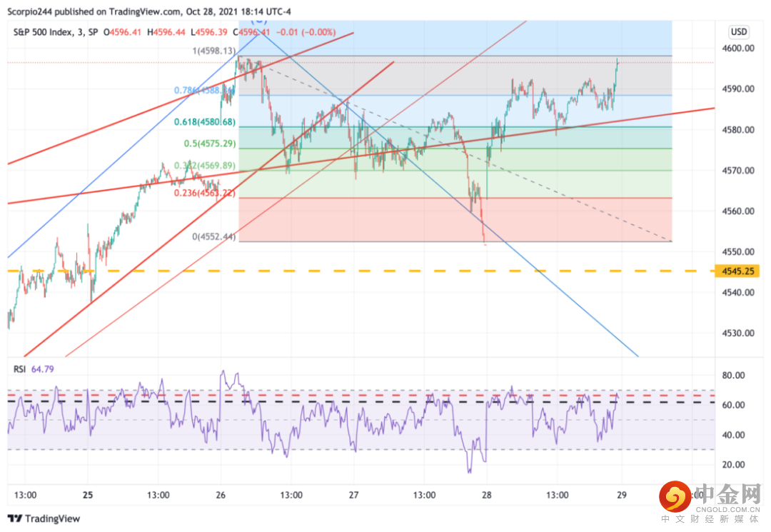Click date label 27 on time axis
This screenshot has height=532, width=771.
point(353,495)
